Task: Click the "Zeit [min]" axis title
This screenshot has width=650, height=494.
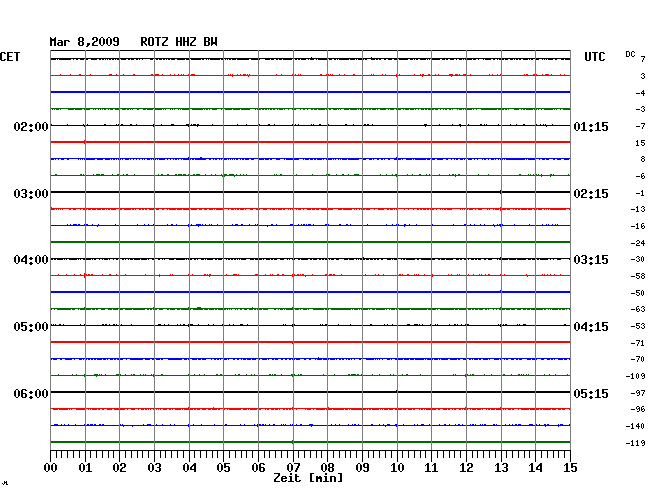Action: (x=308, y=478)
